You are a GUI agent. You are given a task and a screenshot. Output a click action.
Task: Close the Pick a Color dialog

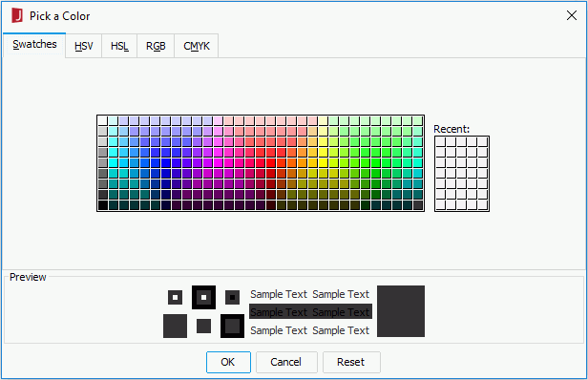(x=572, y=15)
